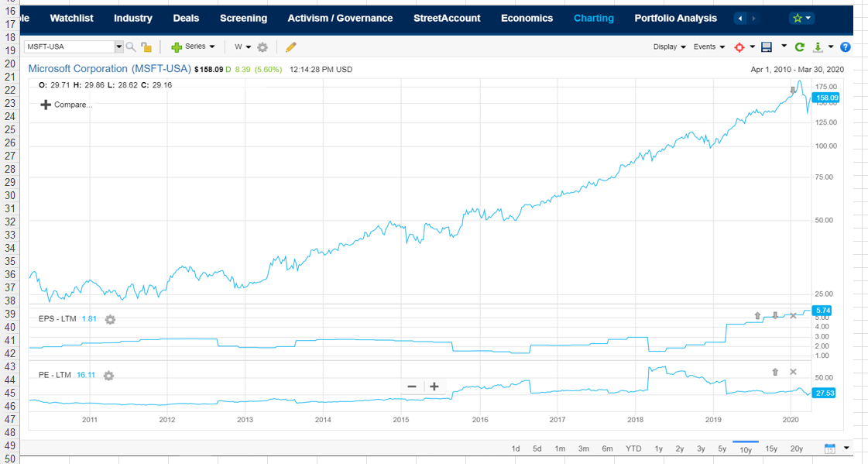Viewport: 868px width, 464px height.
Task: Click the green download arrow icon
Action: click(818, 47)
